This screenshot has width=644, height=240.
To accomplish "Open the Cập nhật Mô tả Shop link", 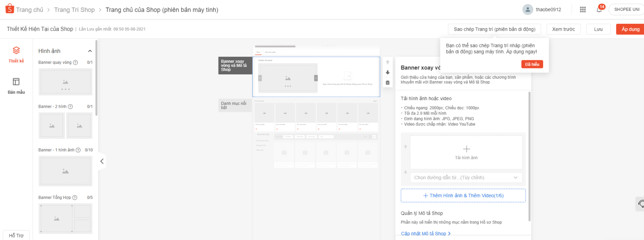I will [425, 234].
